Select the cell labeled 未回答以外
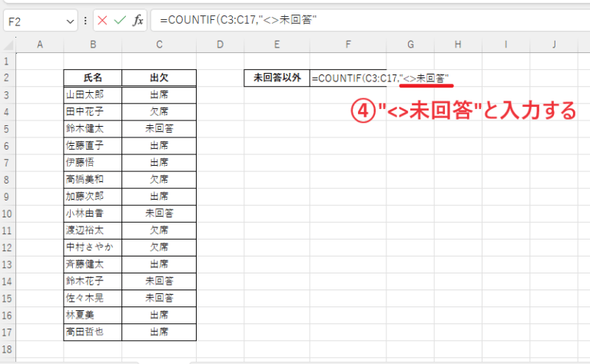Screen dimensions: 590x364 pos(277,78)
